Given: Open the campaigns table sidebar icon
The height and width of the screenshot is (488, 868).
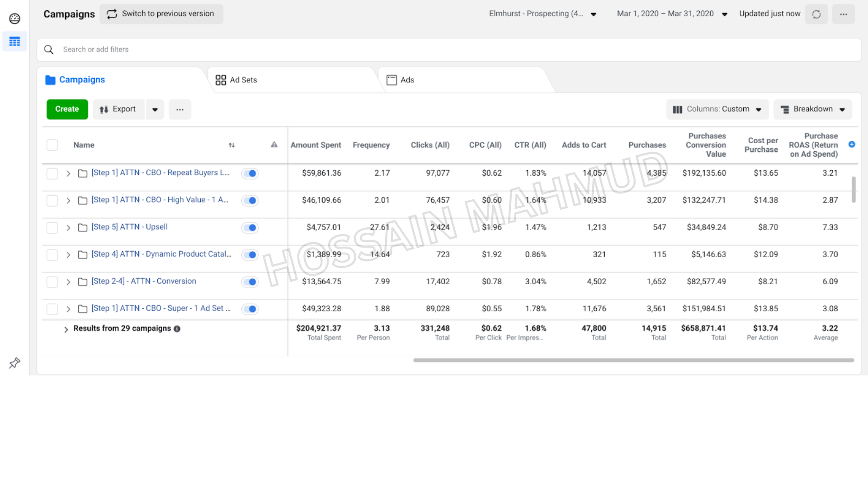Looking at the screenshot, I should (x=14, y=42).
